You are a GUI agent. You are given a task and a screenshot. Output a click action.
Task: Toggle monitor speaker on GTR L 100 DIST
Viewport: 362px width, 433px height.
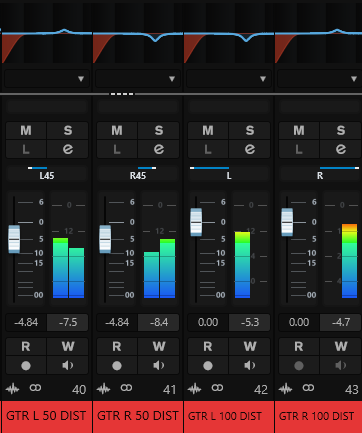[x=250, y=365]
